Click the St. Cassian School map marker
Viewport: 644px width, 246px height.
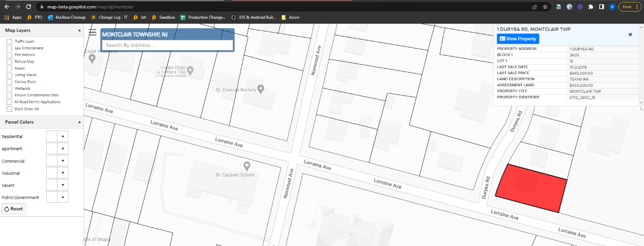[247, 166]
